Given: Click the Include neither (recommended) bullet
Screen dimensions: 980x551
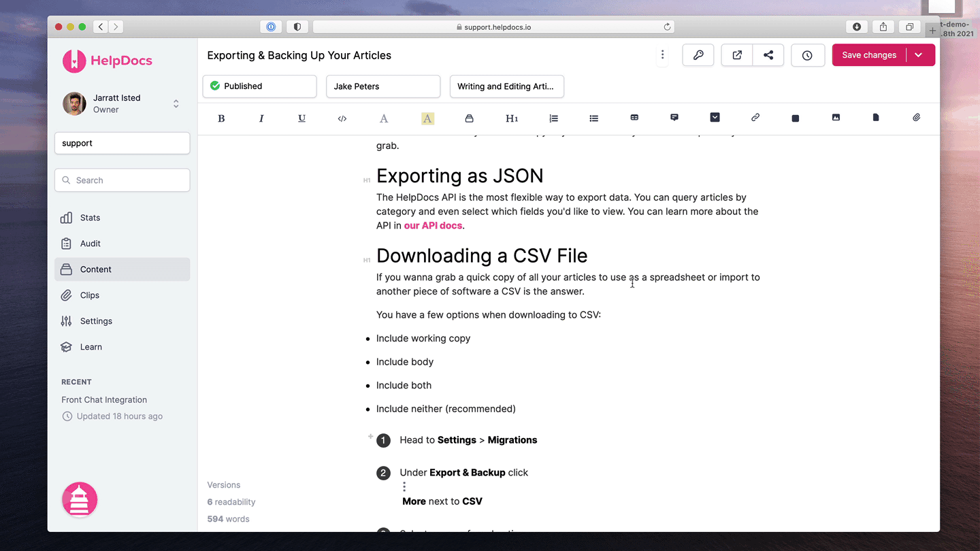Looking at the screenshot, I should [446, 409].
